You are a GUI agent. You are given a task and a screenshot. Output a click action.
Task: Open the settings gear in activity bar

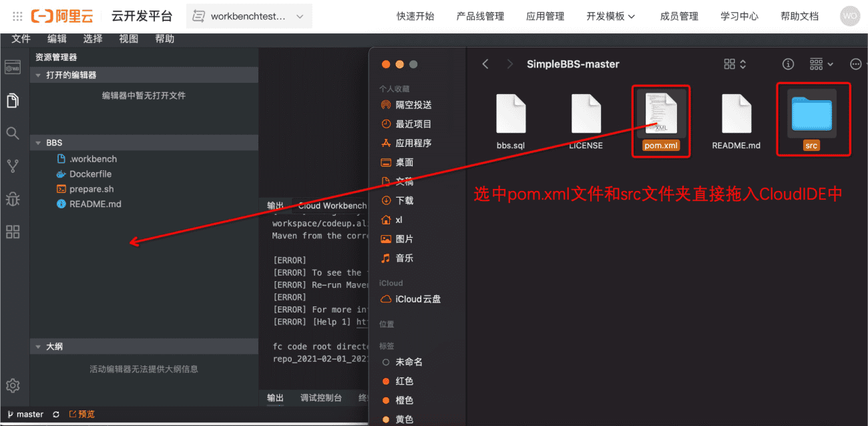click(x=13, y=386)
